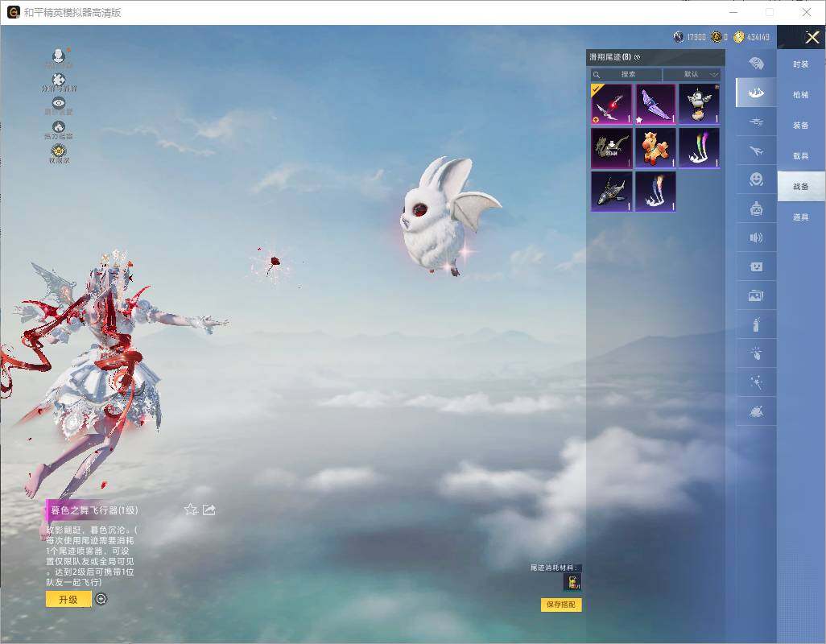
Task: Select the penguin trail thumbnail
Action: pos(699,104)
